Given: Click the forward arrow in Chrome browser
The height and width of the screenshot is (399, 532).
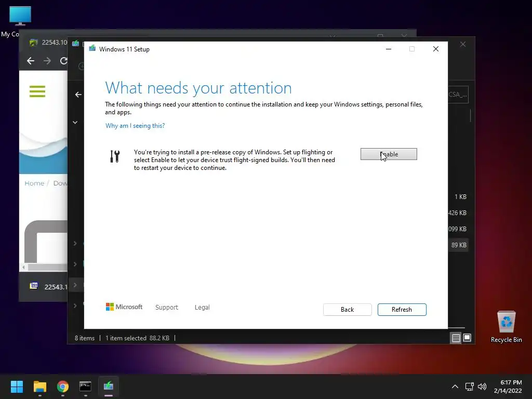Looking at the screenshot, I should [x=47, y=61].
